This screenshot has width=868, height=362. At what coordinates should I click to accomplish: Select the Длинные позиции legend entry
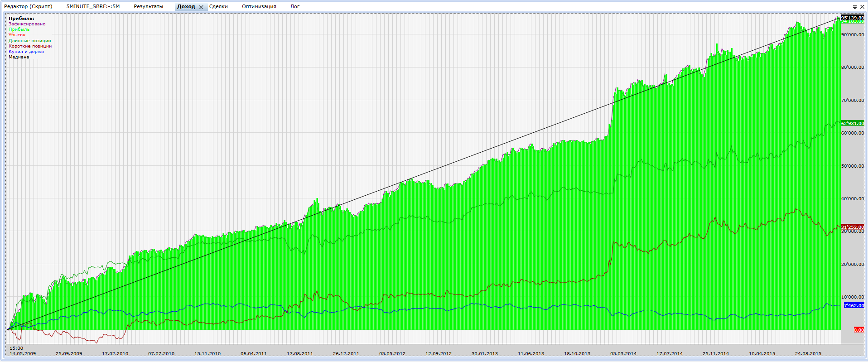click(x=29, y=40)
